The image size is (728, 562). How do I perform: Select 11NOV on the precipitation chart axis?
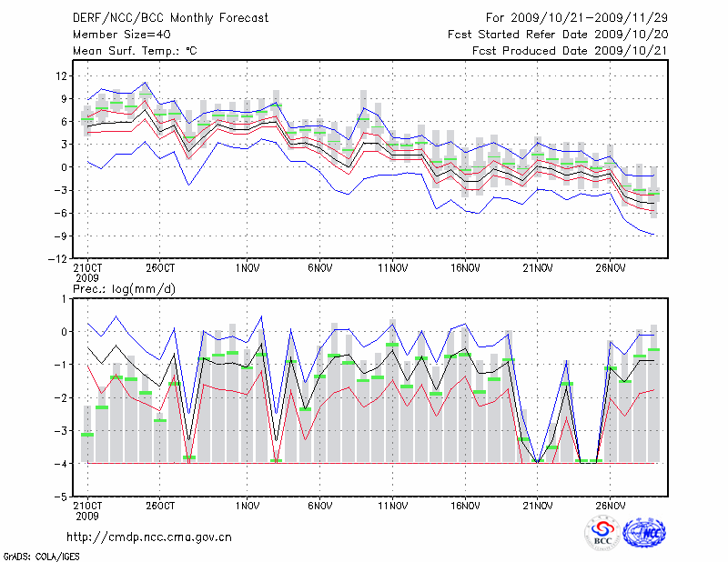pyautogui.click(x=392, y=507)
